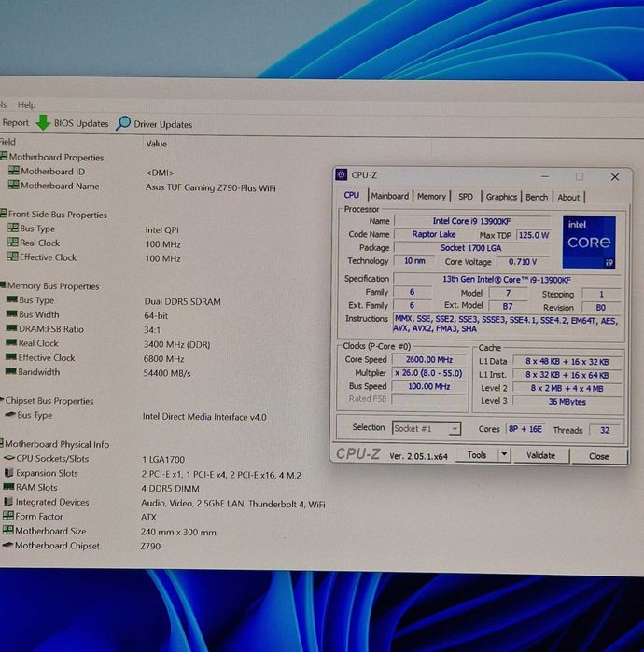Screen dimensions: 644x652
Task: Open the Help menu
Action: tap(27, 104)
